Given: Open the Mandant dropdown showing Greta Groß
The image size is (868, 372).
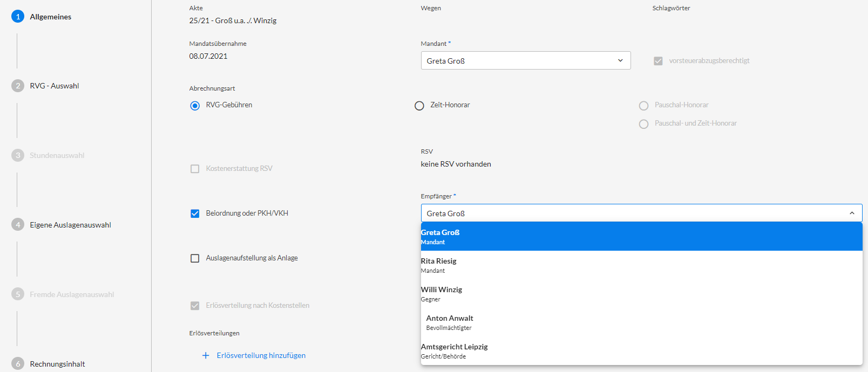Looking at the screenshot, I should click(526, 60).
